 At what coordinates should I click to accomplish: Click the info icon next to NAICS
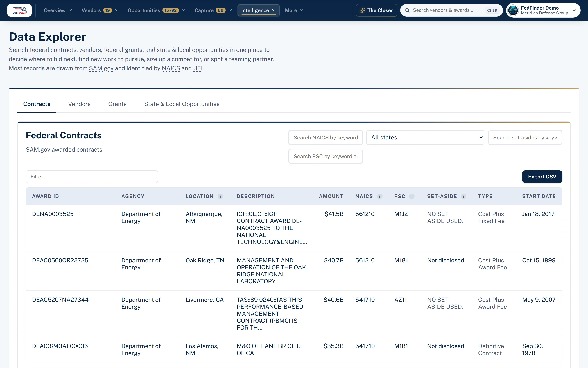[379, 196]
